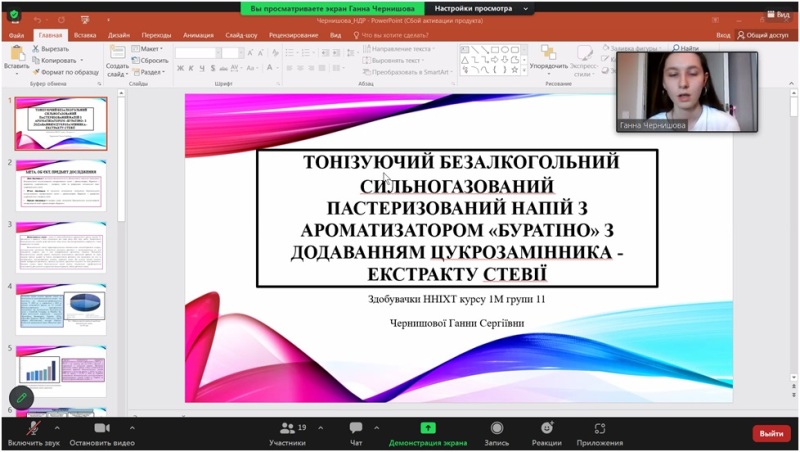This screenshot has height=452, width=800.
Task: Toggle text shadow S formatting
Action: pyautogui.click(x=213, y=68)
